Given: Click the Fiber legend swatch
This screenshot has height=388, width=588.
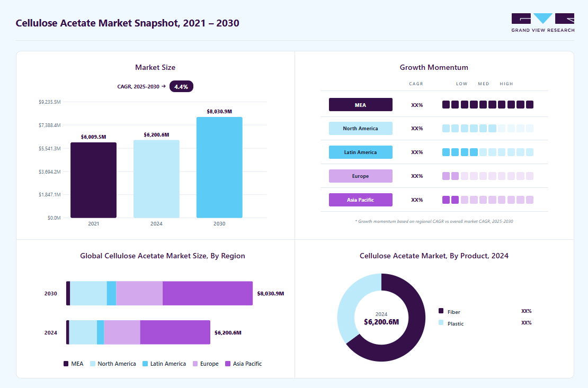Looking at the screenshot, I should (441, 311).
